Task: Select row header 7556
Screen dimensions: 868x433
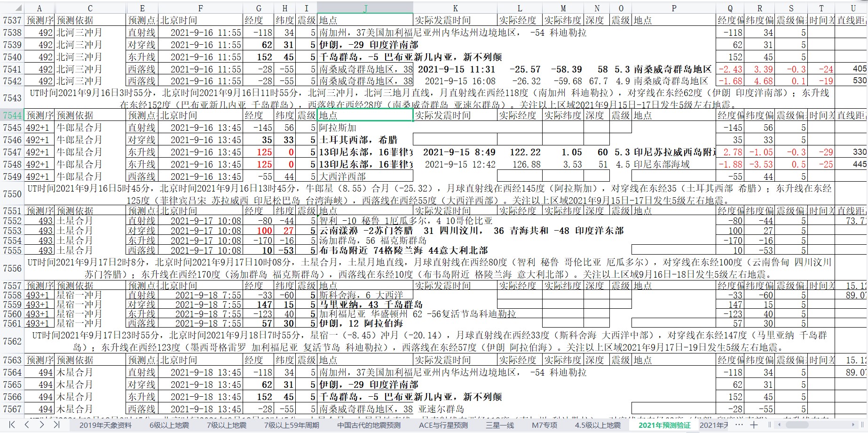Action: pyautogui.click(x=12, y=268)
